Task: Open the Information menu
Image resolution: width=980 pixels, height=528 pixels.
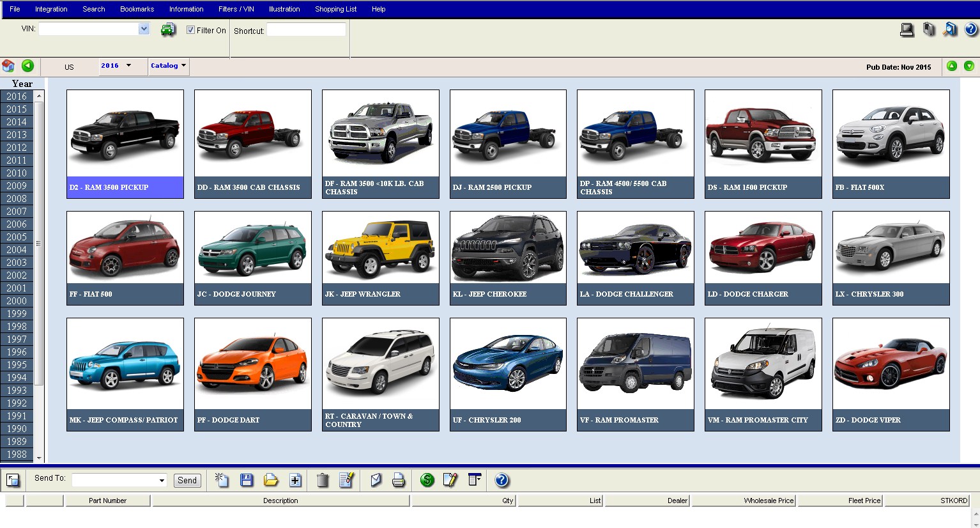Action: [x=187, y=9]
